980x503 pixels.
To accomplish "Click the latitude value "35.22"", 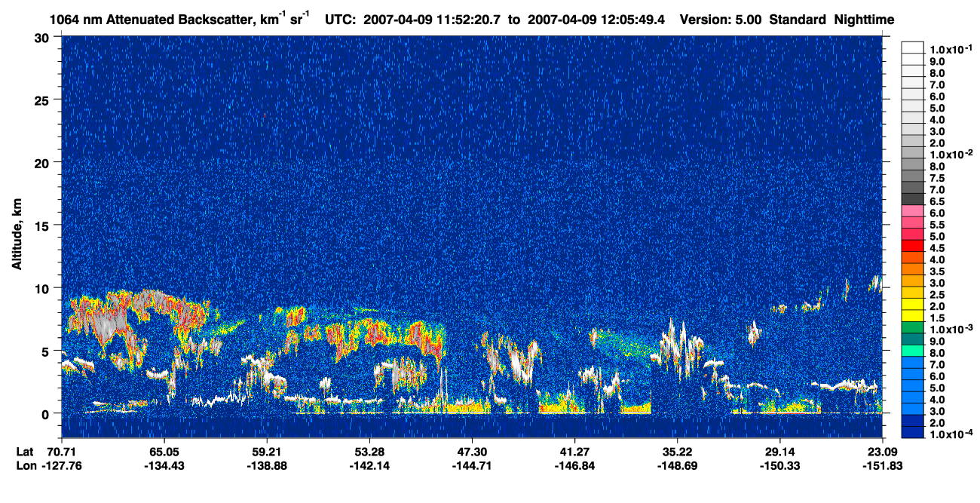I will click(677, 452).
